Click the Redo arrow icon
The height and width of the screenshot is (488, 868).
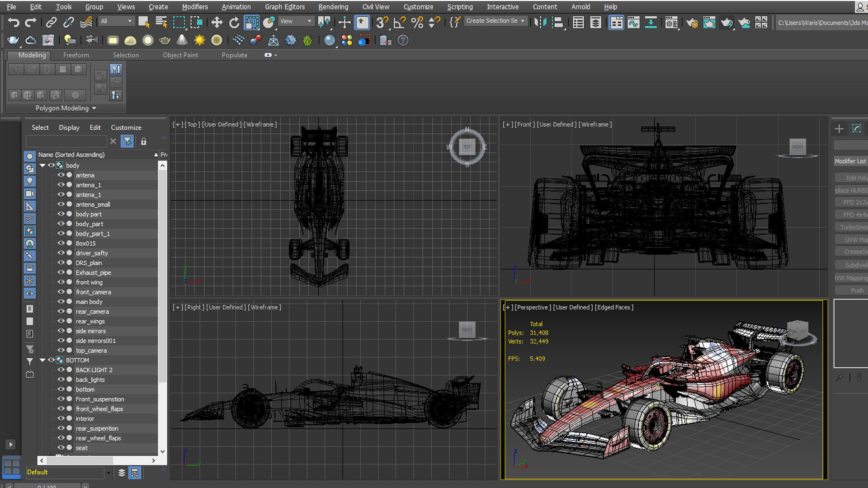click(x=31, y=22)
